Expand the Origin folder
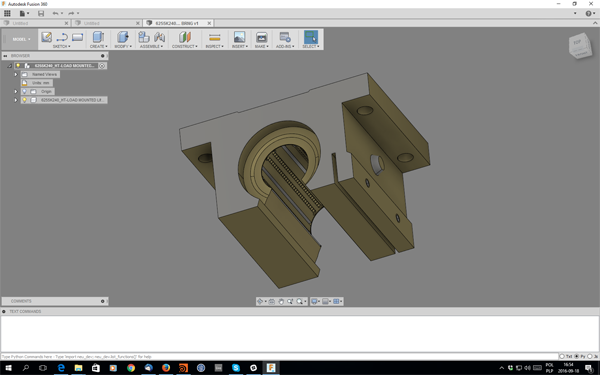The image size is (600, 375). click(x=16, y=91)
